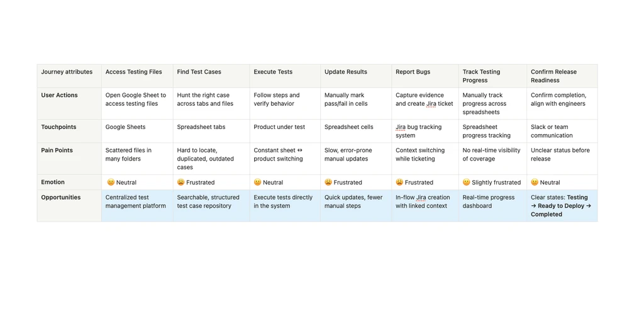The height and width of the screenshot is (311, 644).
Task: Click the Frustrated emoji under Report Bugs
Action: pyautogui.click(x=399, y=182)
